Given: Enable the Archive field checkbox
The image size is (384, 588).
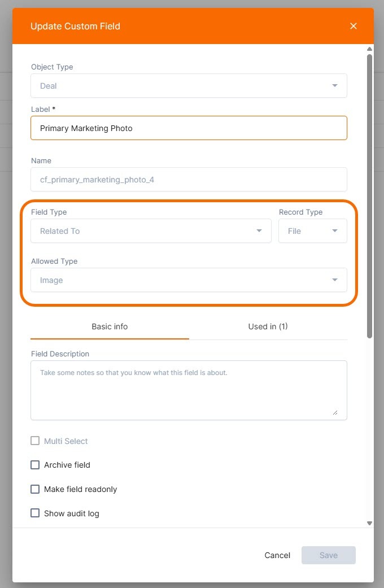Looking at the screenshot, I should (x=35, y=465).
